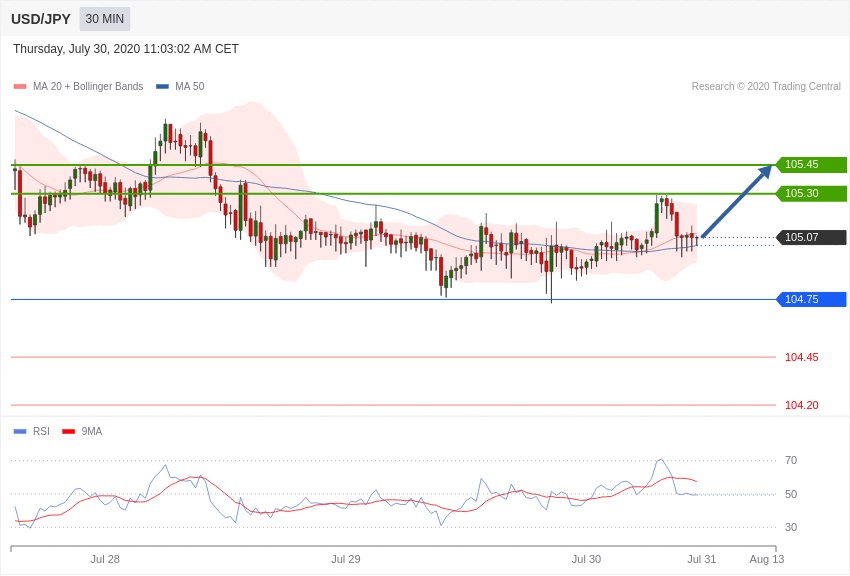
Task: Select the 105.07 current price tag
Action: pos(811,237)
